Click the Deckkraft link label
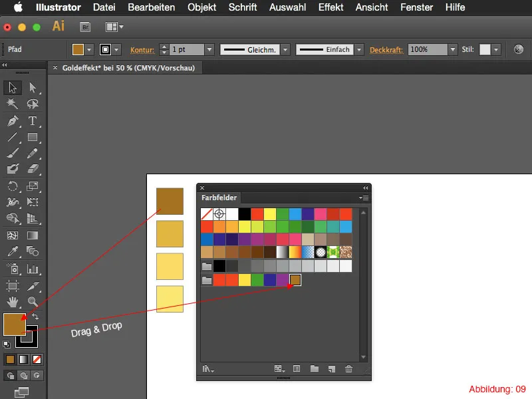 tap(386, 50)
